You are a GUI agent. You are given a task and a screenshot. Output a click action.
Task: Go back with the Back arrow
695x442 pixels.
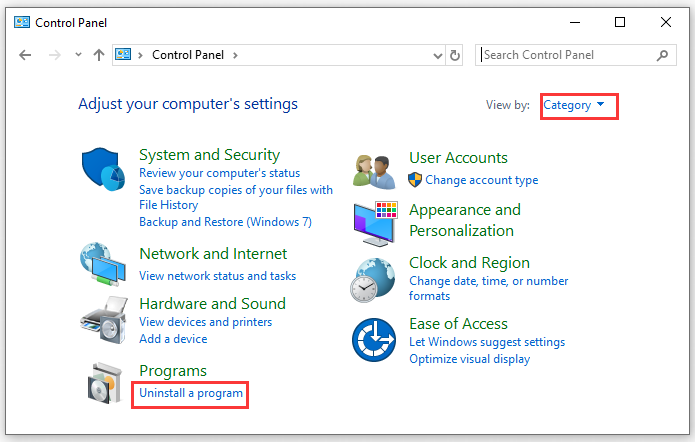click(x=25, y=55)
